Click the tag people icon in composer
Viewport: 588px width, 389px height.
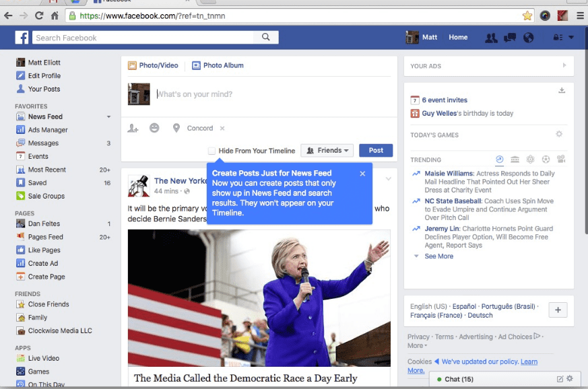pyautogui.click(x=133, y=128)
